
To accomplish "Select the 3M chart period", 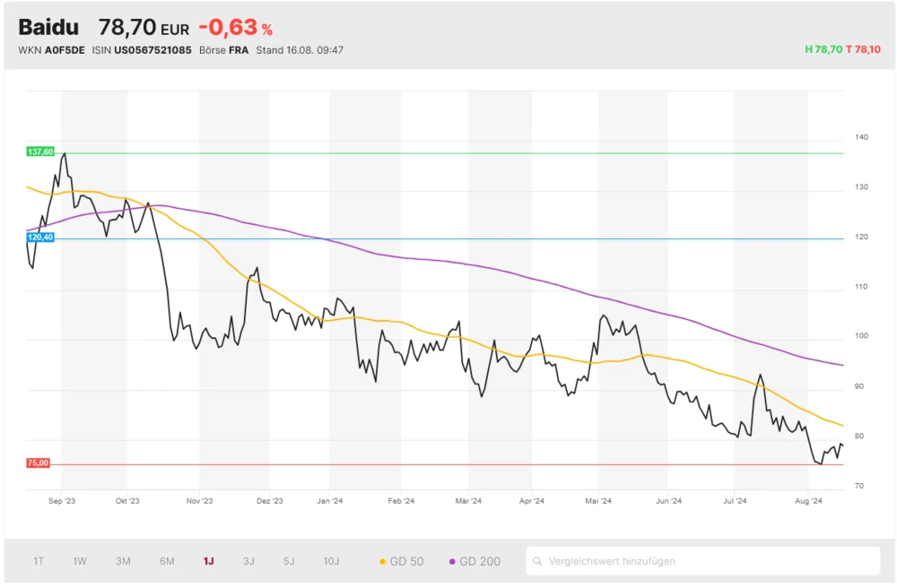I will pyautogui.click(x=122, y=560).
